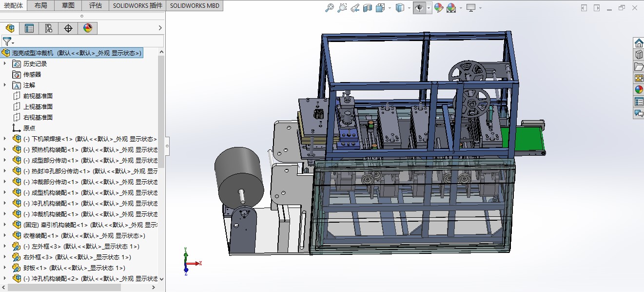The image size is (644, 292).
Task: Open dropdown arrow next to Apply Scene
Action: 460,8
